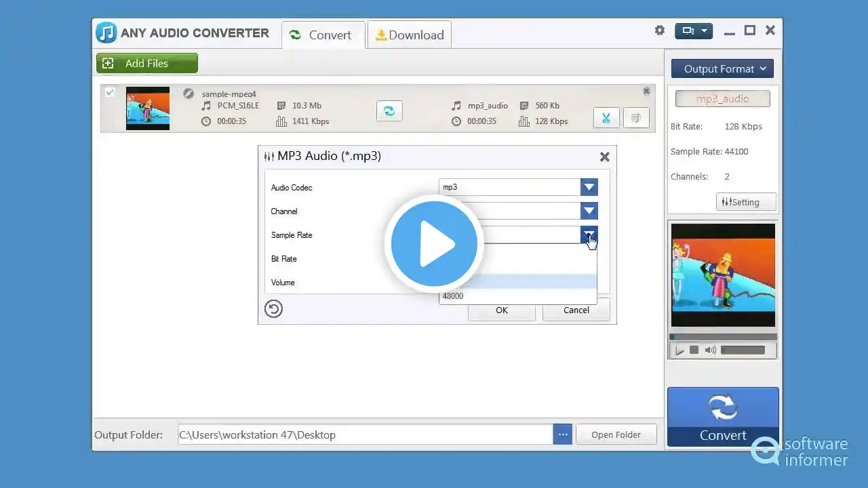868x488 pixels.
Task: Open the scissors trim tool
Action: click(x=606, y=118)
